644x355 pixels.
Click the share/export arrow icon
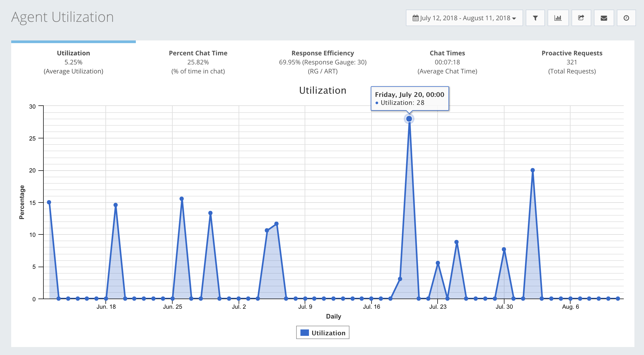click(x=581, y=18)
